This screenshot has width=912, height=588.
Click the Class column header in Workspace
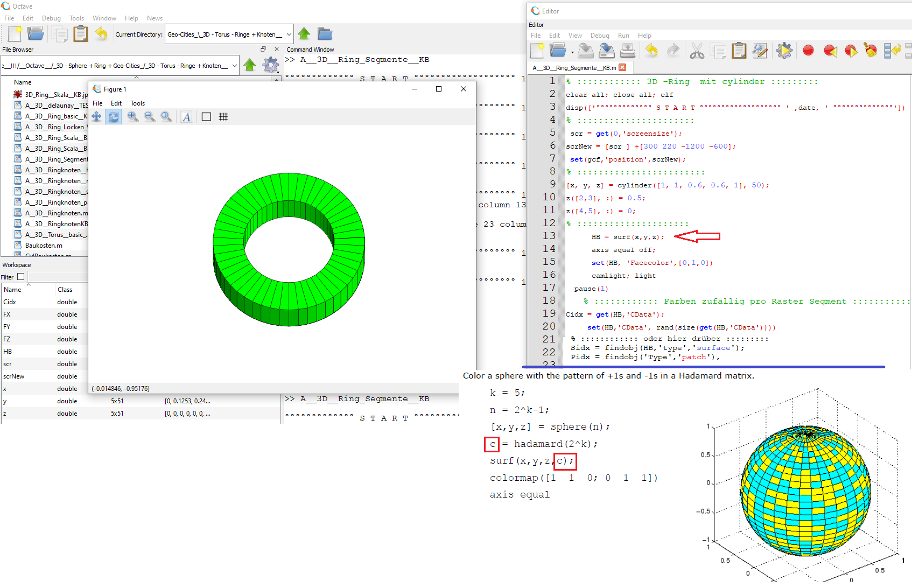point(65,290)
